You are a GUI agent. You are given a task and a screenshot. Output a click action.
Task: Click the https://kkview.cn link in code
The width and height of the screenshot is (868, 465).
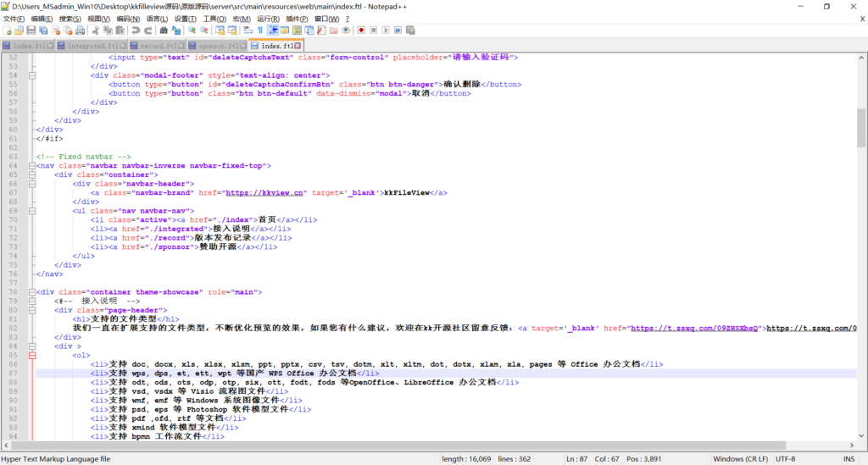click(265, 192)
